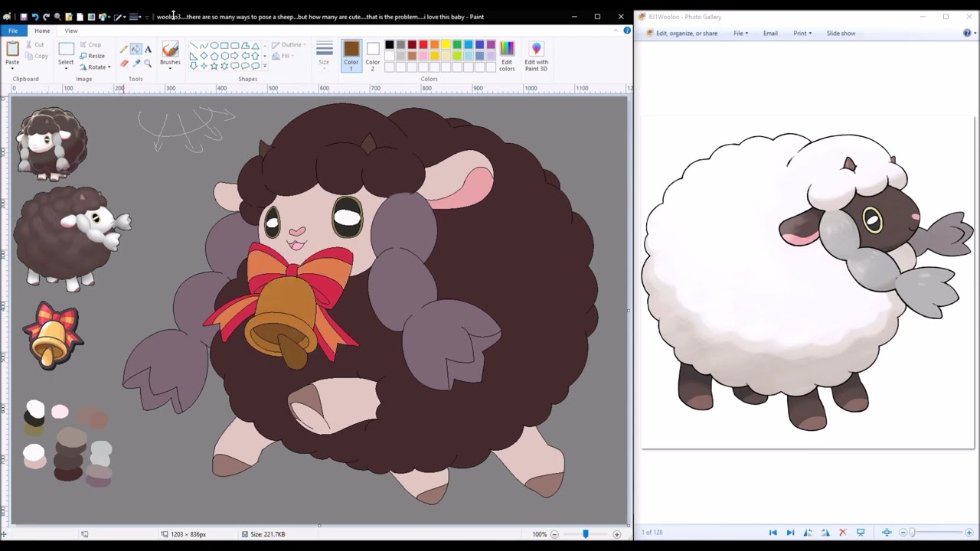
Task: Choose the right arrow shape
Action: (x=234, y=55)
